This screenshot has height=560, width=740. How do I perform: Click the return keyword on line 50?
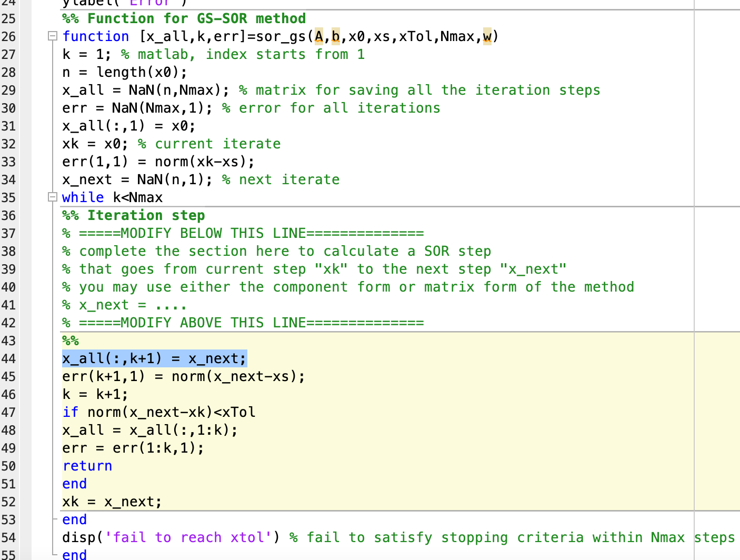tap(87, 466)
